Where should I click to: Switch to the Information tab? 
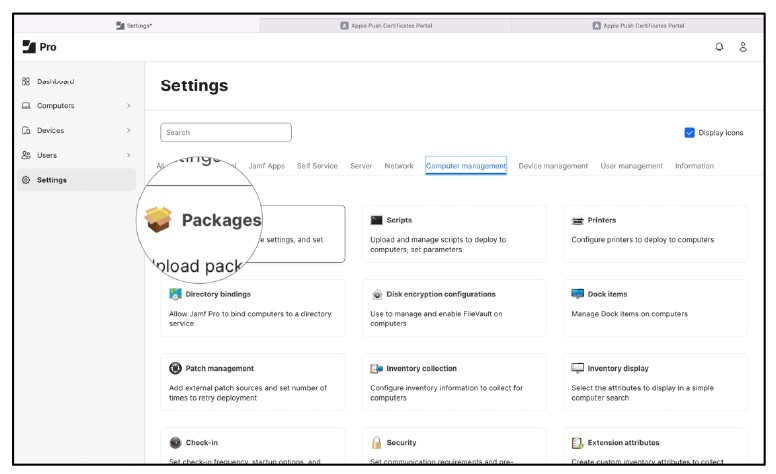pyautogui.click(x=694, y=166)
